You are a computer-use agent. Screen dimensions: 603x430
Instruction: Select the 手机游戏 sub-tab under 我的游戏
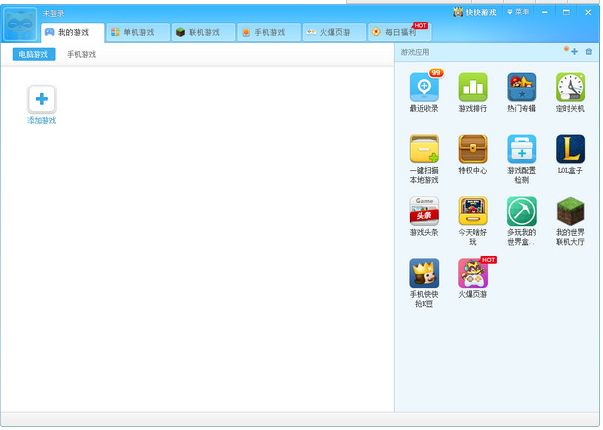pyautogui.click(x=82, y=54)
